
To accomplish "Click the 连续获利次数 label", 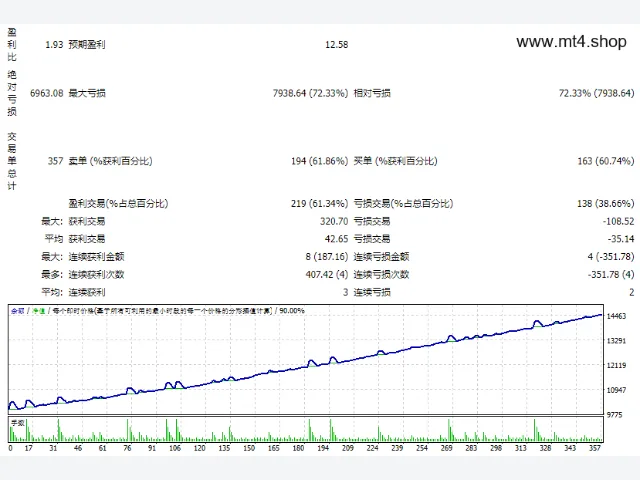I will point(96,274).
